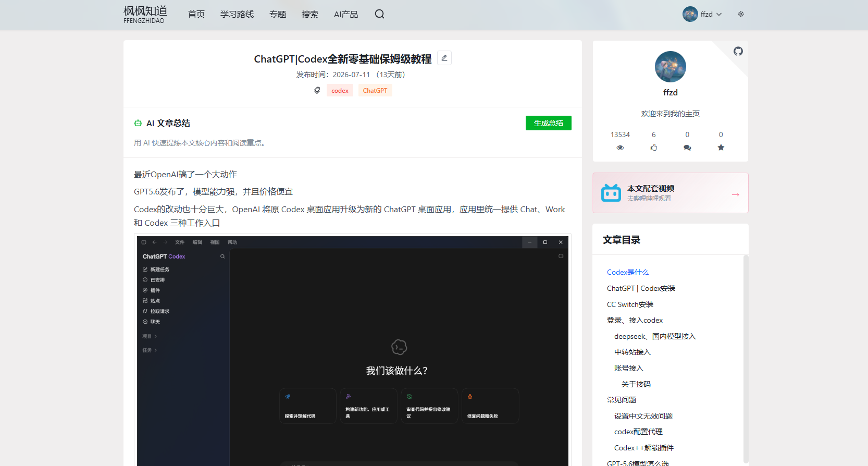Click the 插件 icon in the Codex sidebar

(145, 290)
